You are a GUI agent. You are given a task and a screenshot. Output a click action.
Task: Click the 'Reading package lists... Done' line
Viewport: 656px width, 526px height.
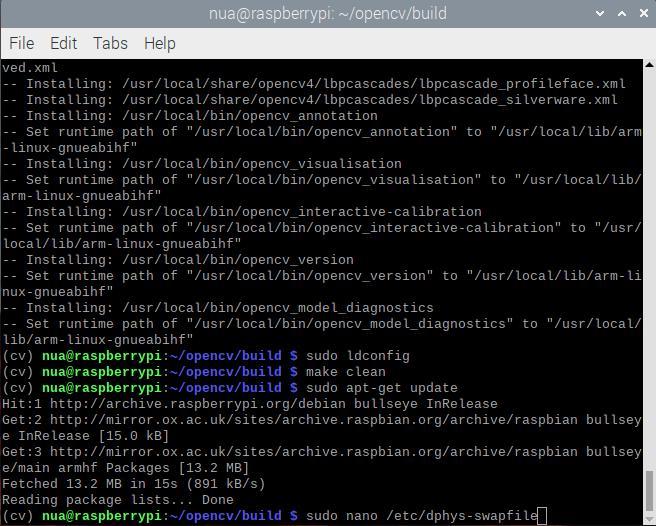(118, 500)
